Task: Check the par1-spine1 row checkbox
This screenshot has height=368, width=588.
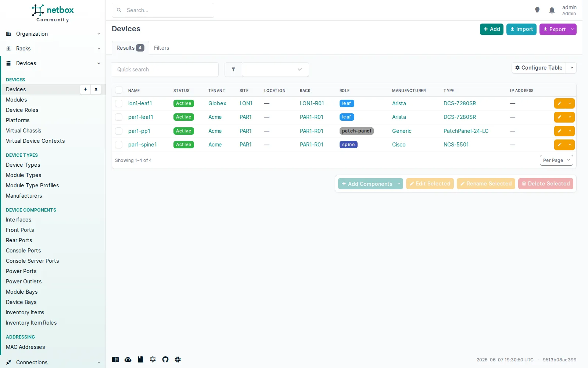Action: coord(119,145)
